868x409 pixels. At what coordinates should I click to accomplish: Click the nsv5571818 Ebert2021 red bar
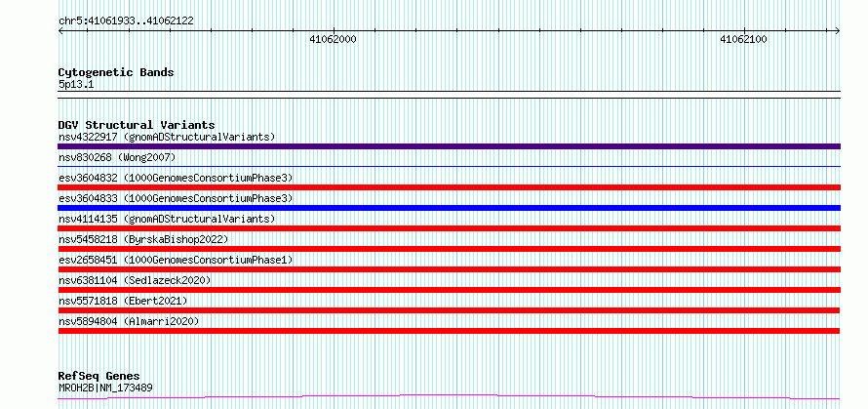(x=449, y=310)
